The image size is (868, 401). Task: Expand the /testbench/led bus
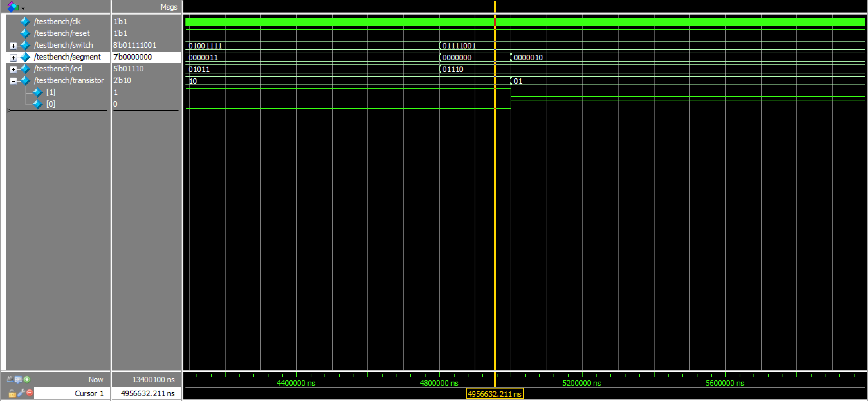(13, 69)
